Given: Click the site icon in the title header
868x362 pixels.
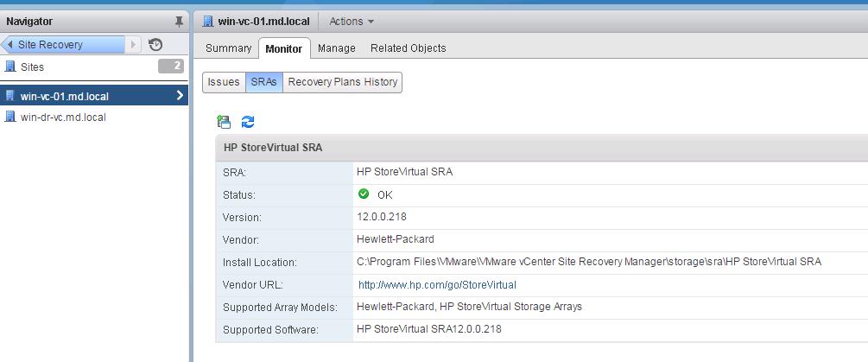Looking at the screenshot, I should point(208,22).
